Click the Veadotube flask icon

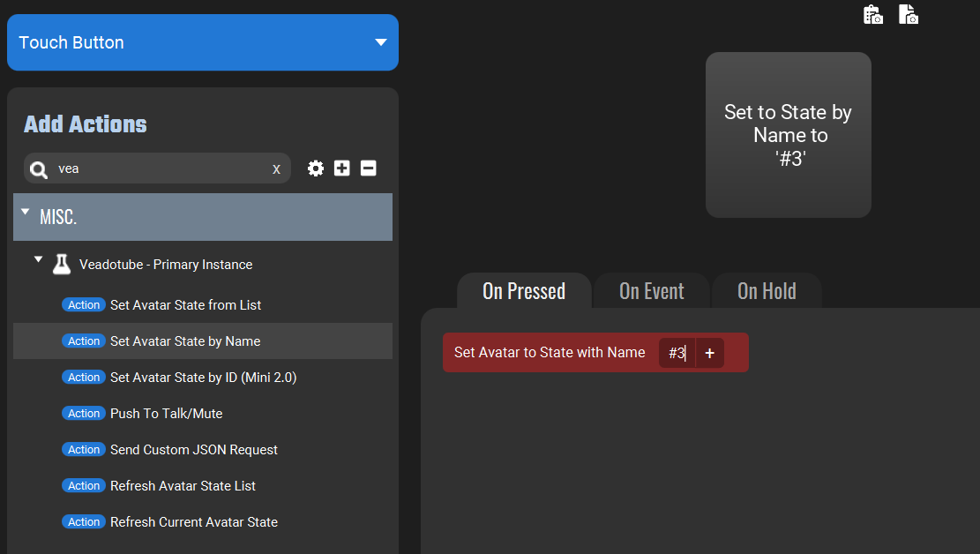[61, 265]
